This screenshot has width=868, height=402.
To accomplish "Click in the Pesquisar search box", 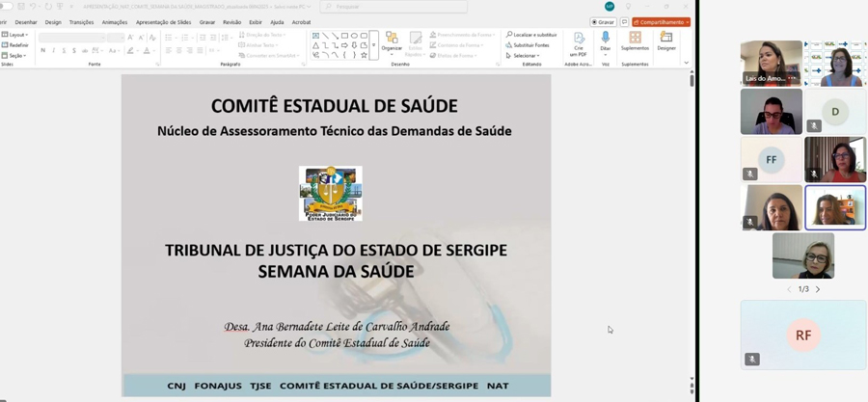I will (x=393, y=7).
